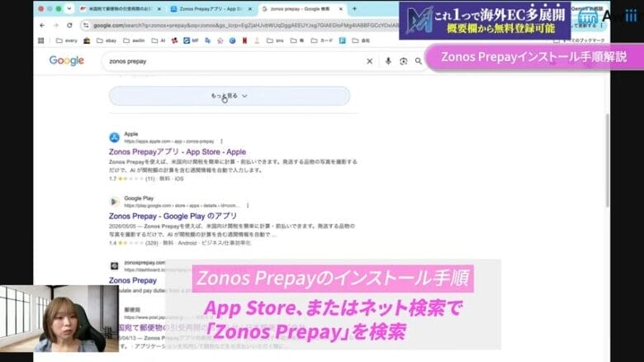644x362 pixels.
Task: Expand the もっと見る button
Action: point(230,96)
